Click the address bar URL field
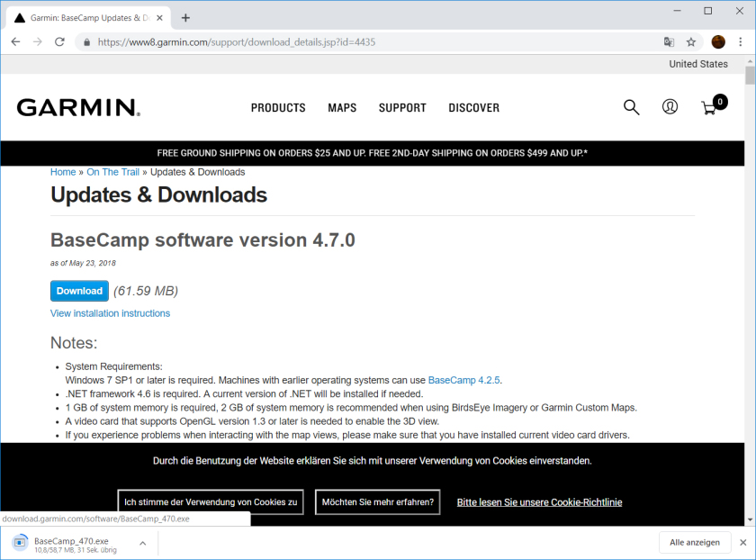 click(x=360, y=41)
